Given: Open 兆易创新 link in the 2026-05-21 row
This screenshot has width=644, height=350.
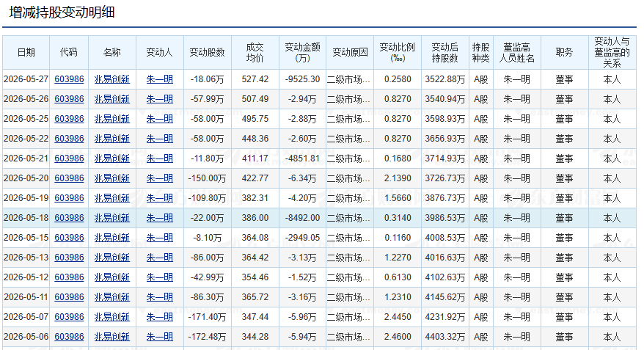Looking at the screenshot, I should (x=112, y=158).
